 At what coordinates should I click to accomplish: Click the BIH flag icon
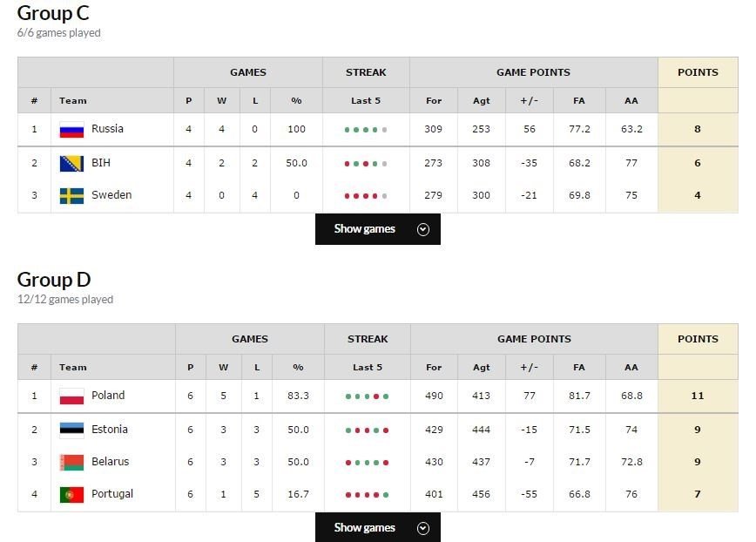click(71, 163)
